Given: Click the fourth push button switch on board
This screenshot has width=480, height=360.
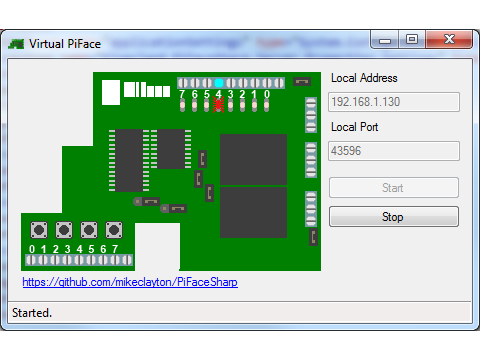Looking at the screenshot, I should click(114, 230).
